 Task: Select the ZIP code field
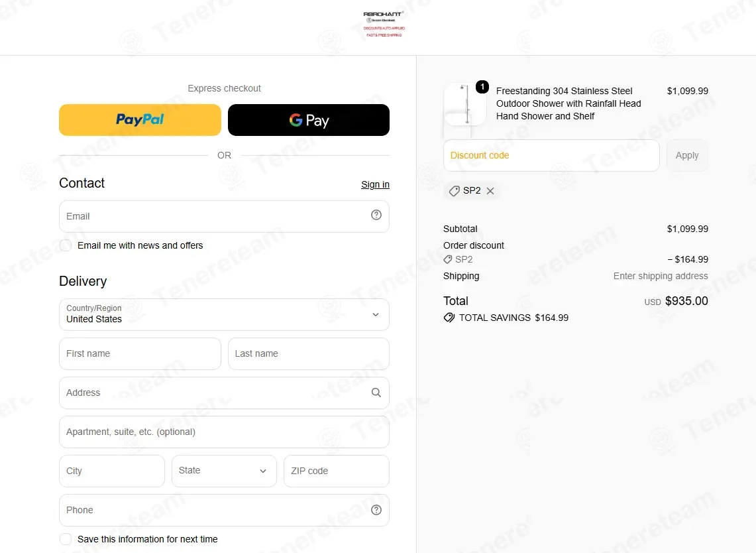click(x=336, y=471)
